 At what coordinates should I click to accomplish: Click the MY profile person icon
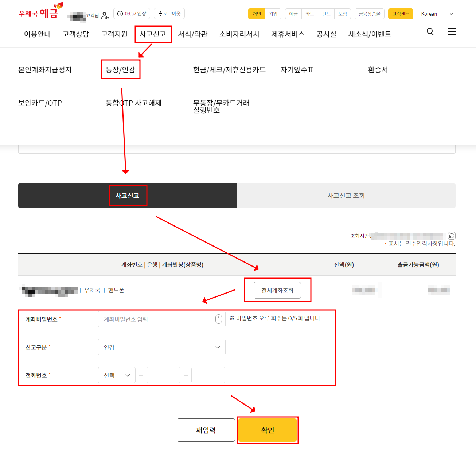[105, 15]
